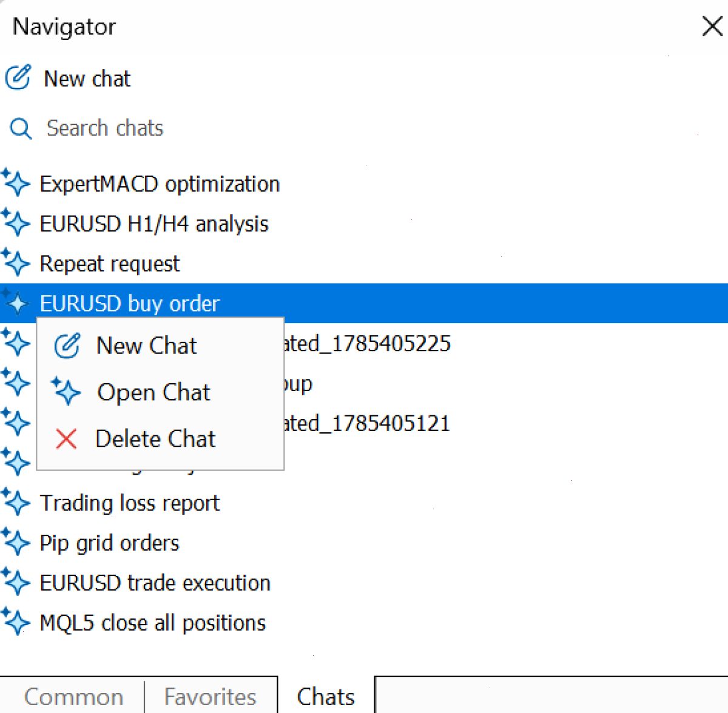Click sparkle icon beside EURUSD buy order
The width and height of the screenshot is (728, 713).
click(x=16, y=303)
